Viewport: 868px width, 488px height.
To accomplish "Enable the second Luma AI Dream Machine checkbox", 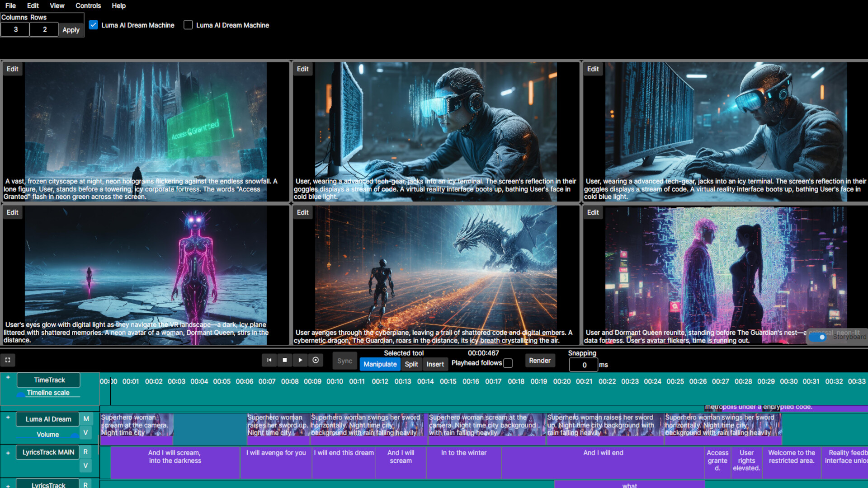I will (x=188, y=25).
